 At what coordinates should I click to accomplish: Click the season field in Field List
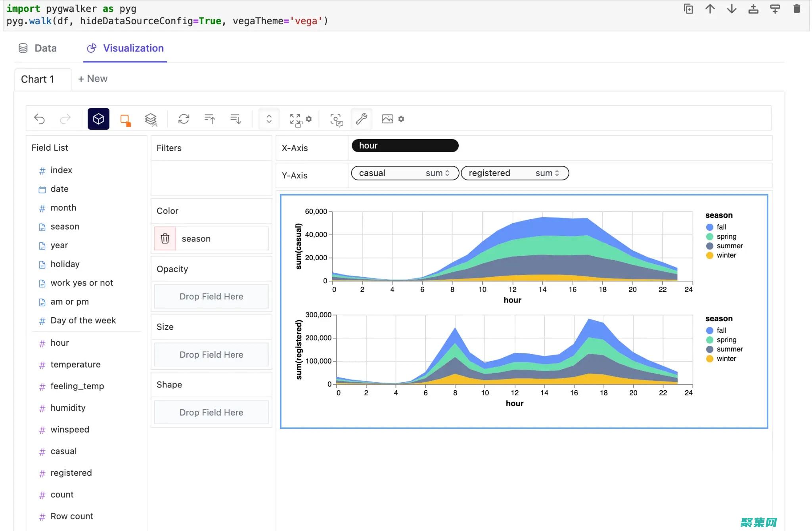[x=65, y=226]
